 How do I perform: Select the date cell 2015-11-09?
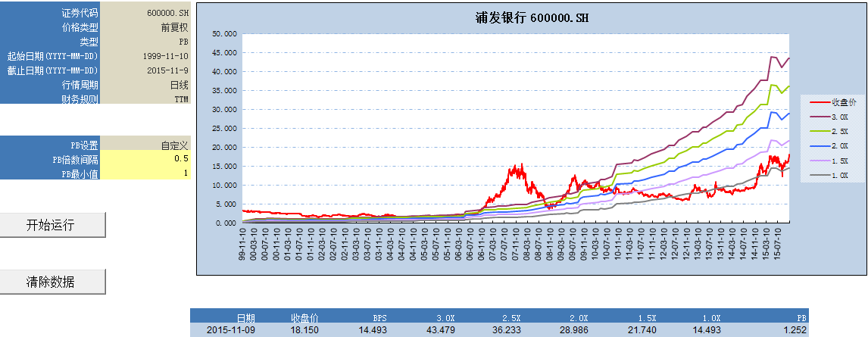(231, 330)
